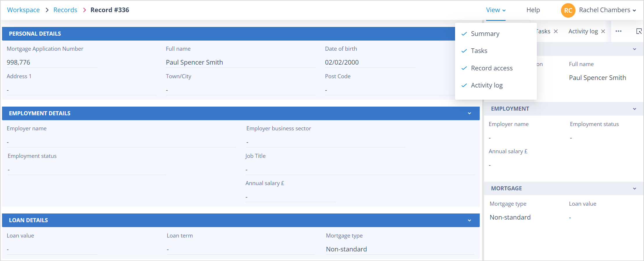This screenshot has width=644, height=261.
Task: Click side panel Annual salary £ label
Action: (x=508, y=151)
